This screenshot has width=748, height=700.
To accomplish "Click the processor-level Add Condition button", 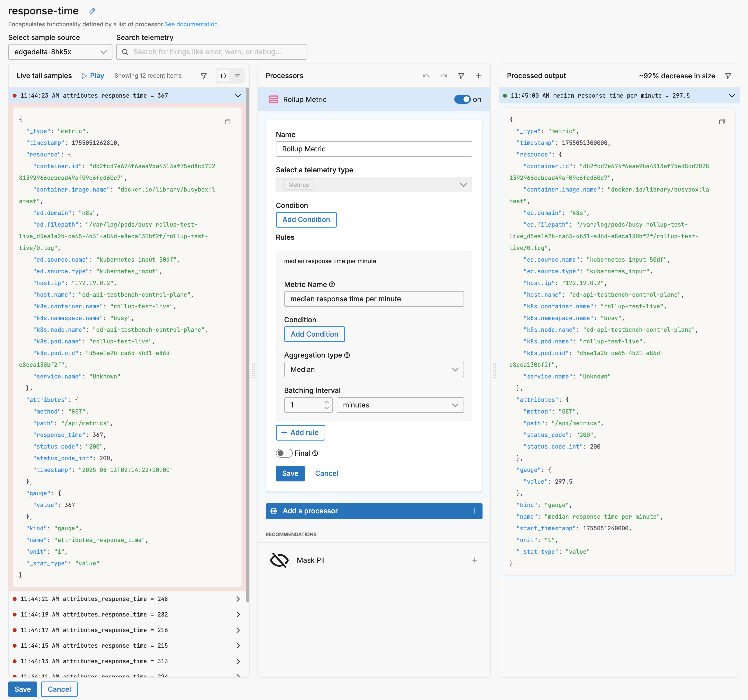I will tap(306, 220).
